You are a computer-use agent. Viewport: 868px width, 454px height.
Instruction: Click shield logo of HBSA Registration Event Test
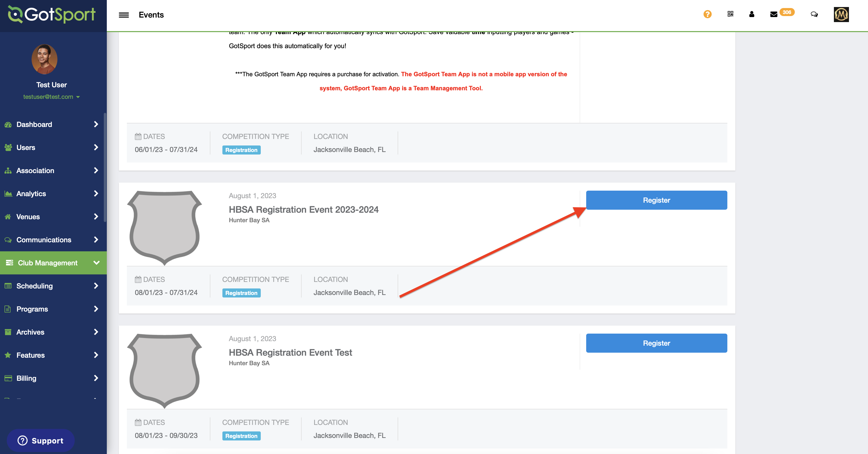coord(164,371)
